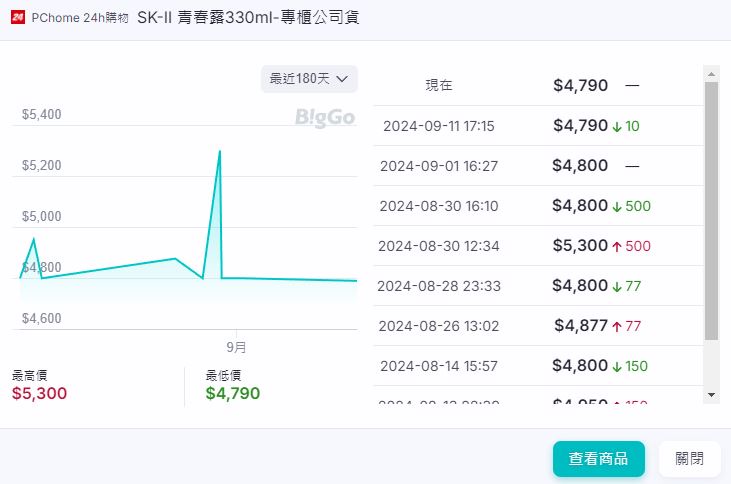The height and width of the screenshot is (484, 731).
Task: Open the 最近180天 time range dropdown
Action: click(x=309, y=79)
